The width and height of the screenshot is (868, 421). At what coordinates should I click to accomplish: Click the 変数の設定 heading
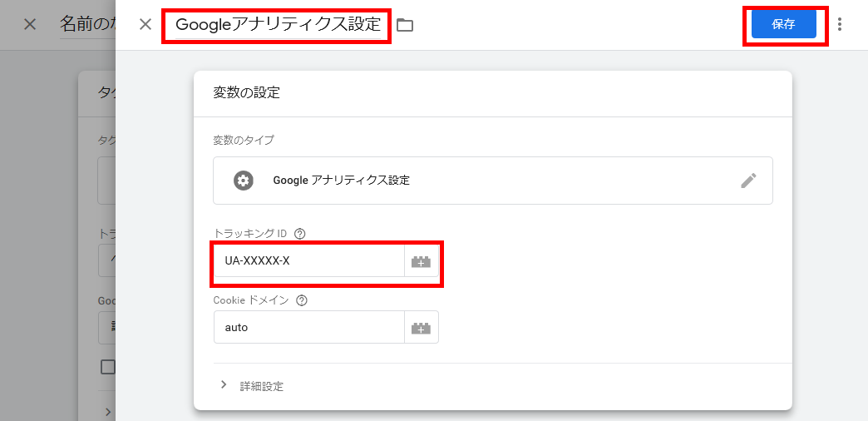coord(246,93)
